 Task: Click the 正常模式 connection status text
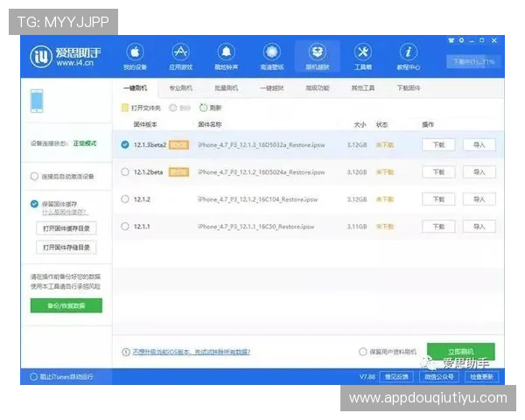point(85,143)
